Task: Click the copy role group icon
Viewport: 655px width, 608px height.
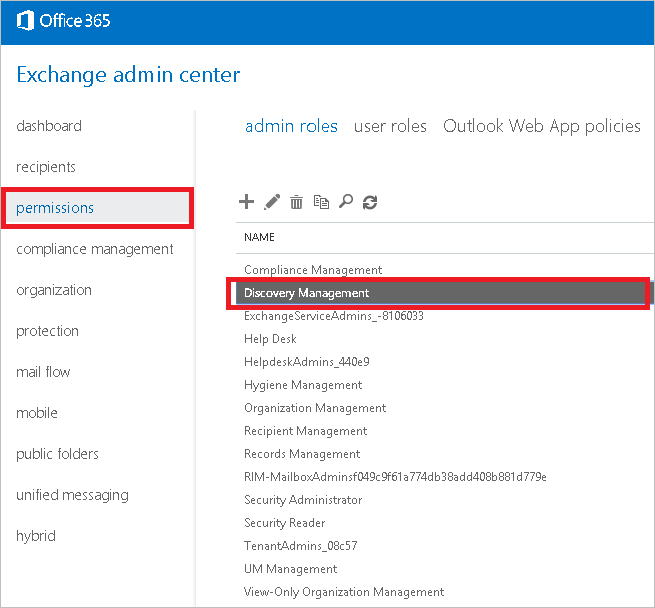Action: coord(321,202)
